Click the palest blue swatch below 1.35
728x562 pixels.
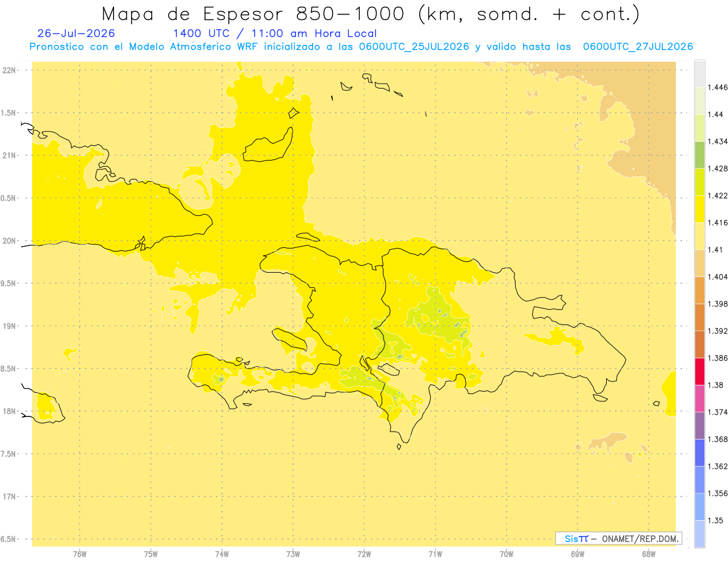click(x=700, y=534)
